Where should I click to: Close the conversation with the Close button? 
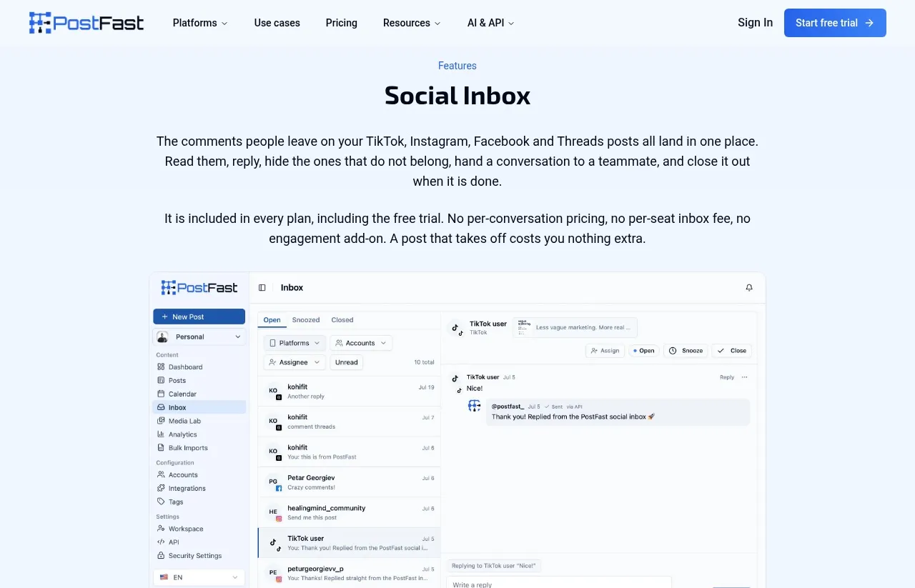tap(732, 351)
